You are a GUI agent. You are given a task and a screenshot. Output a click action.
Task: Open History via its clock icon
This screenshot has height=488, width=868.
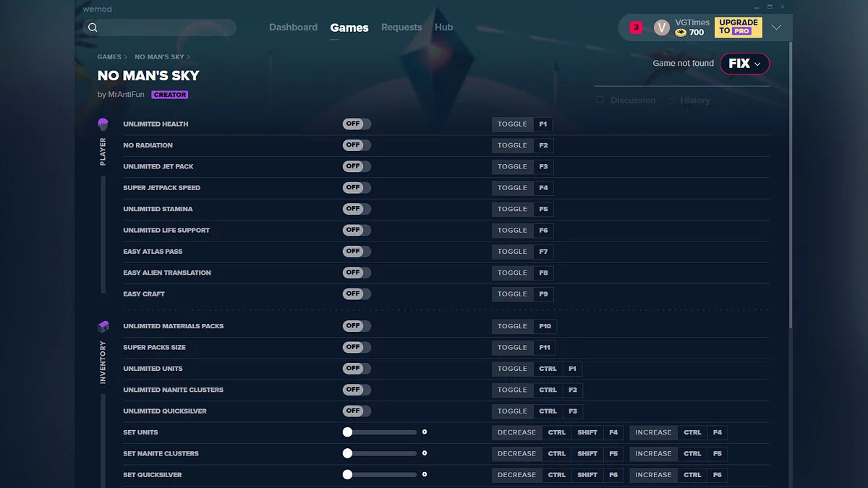coord(670,100)
